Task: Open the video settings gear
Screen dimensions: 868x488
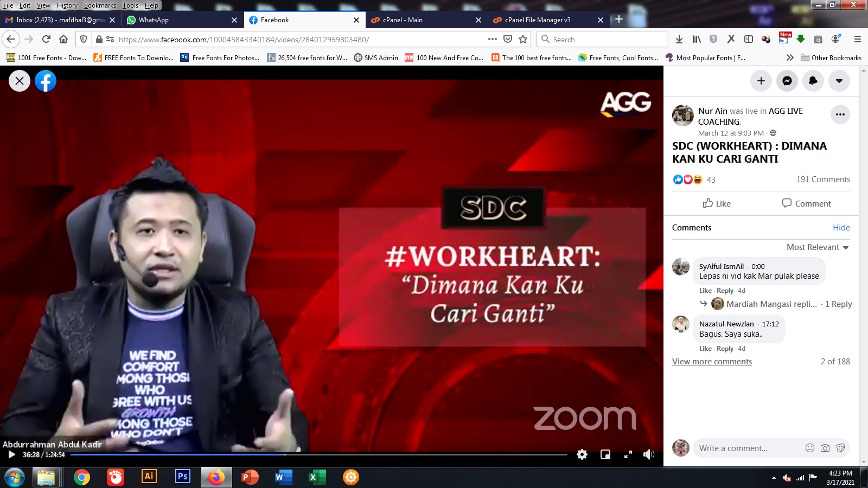Action: 582,454
